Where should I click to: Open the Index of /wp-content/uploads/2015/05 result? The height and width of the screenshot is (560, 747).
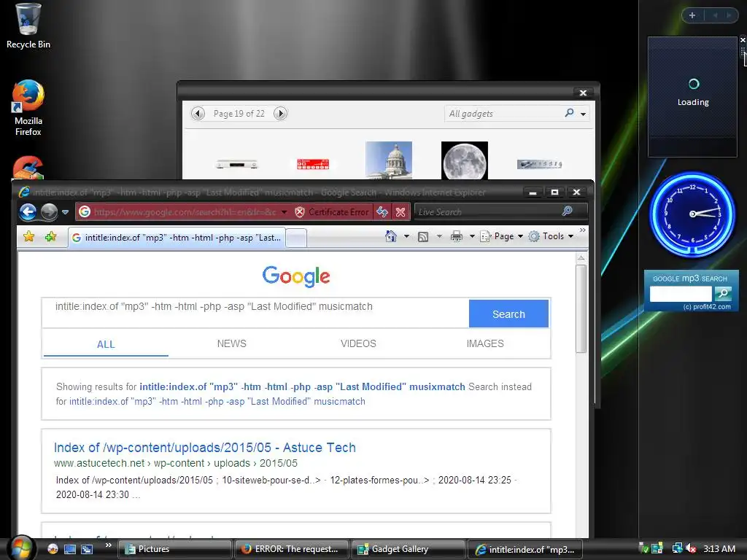click(x=205, y=448)
